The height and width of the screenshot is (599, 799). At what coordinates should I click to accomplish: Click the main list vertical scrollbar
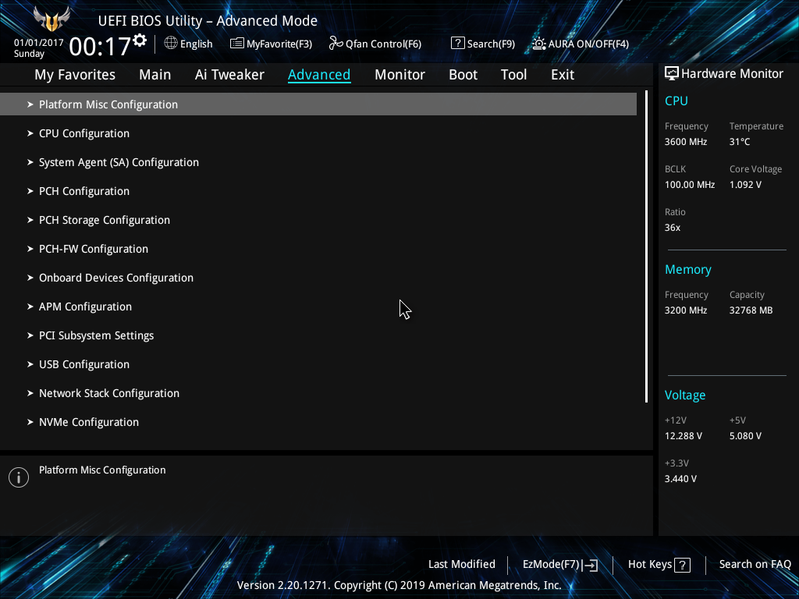tap(647, 247)
